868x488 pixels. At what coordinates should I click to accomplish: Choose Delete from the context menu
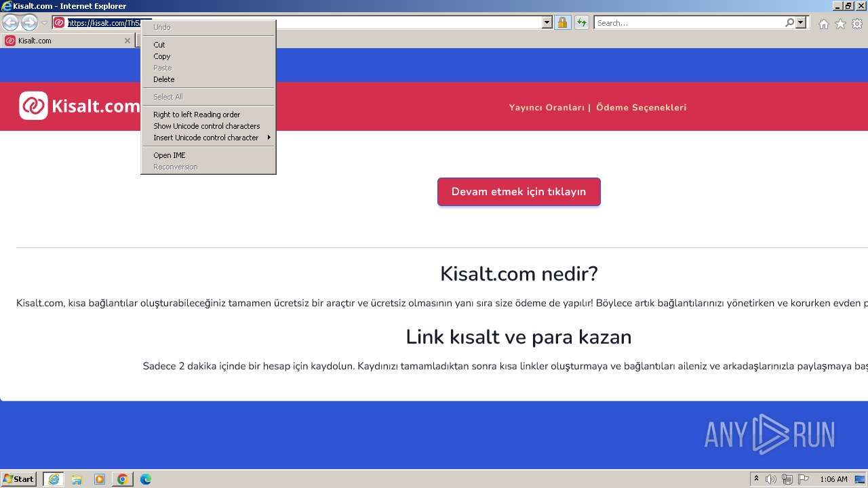[208, 79]
